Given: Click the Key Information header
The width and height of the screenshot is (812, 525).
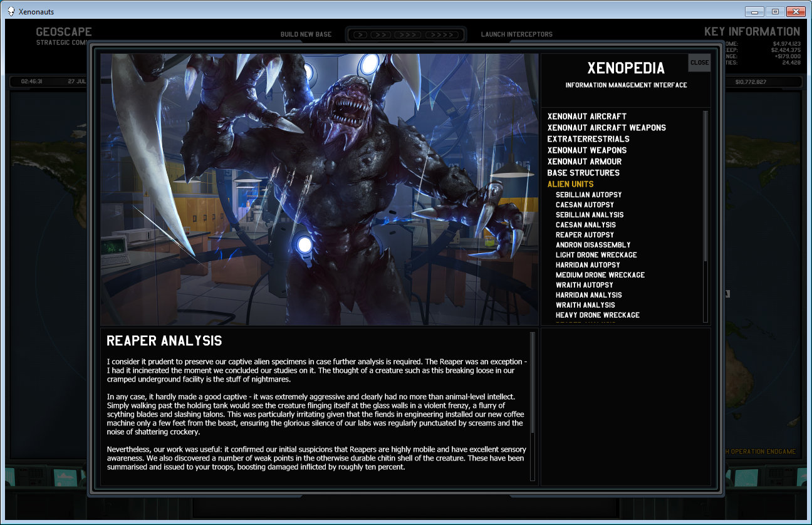Looking at the screenshot, I should click(752, 32).
